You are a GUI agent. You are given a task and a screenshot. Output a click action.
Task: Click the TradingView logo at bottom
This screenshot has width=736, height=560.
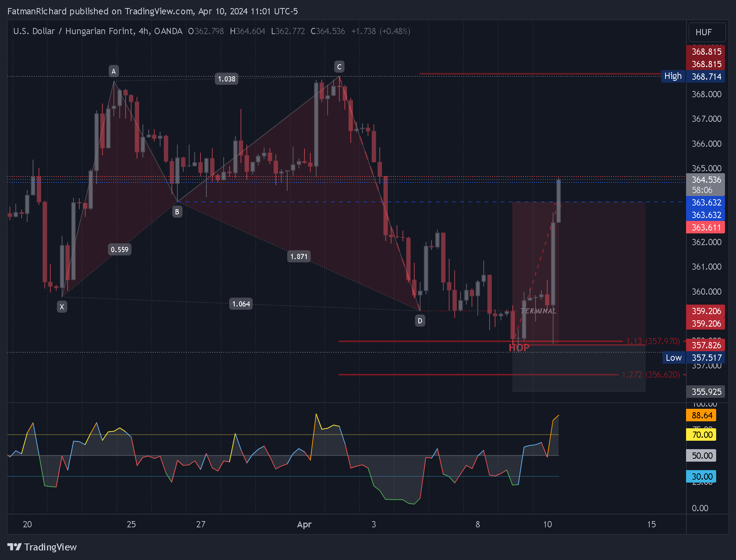[42, 547]
